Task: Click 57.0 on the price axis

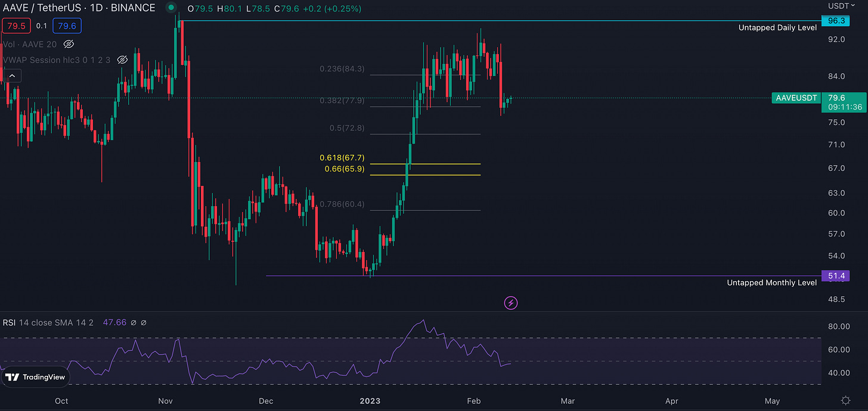Action: tap(836, 233)
